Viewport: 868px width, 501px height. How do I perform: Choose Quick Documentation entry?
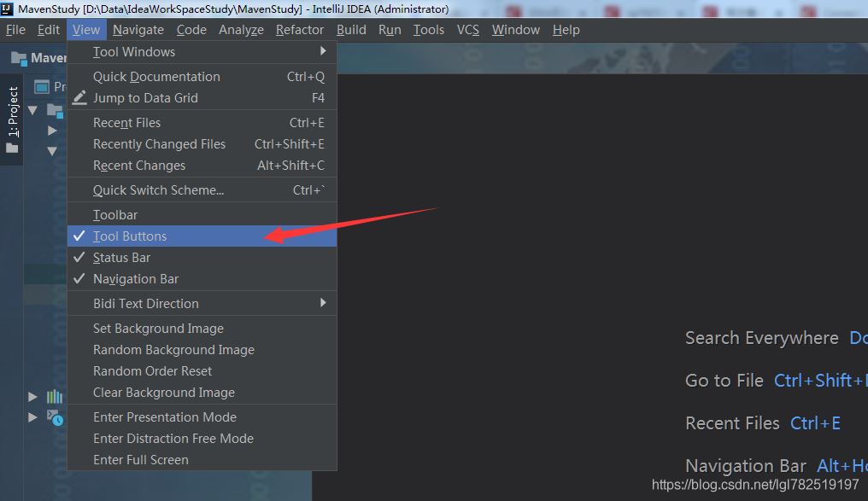[x=202, y=77]
